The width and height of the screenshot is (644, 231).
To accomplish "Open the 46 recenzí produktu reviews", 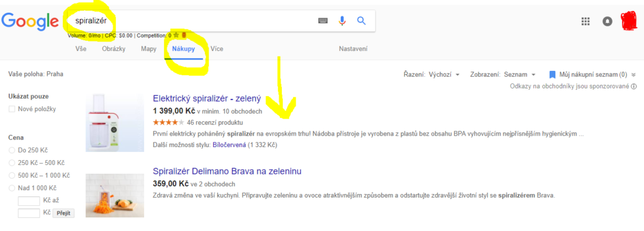I will pyautogui.click(x=215, y=122).
